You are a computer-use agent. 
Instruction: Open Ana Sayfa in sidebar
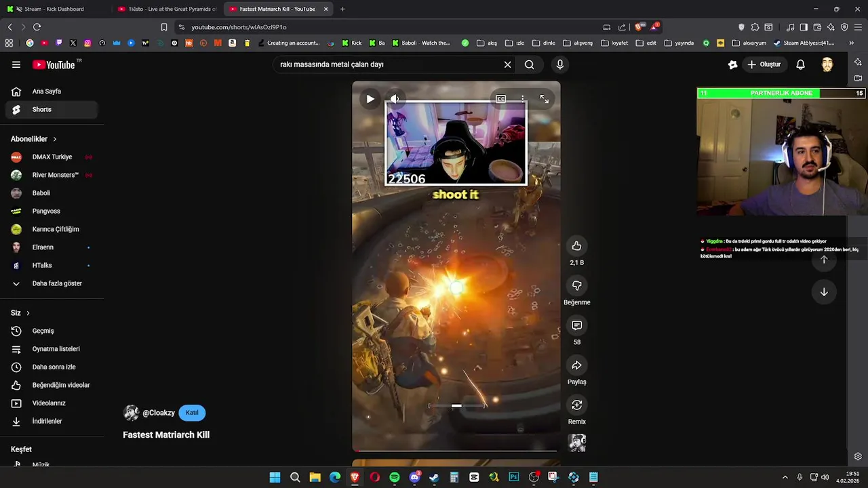click(x=52, y=91)
